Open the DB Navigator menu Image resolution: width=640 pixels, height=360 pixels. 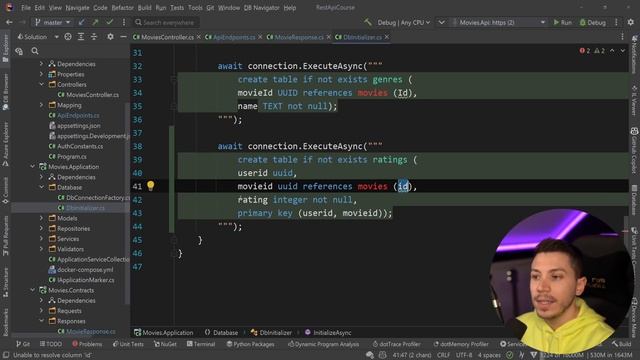coord(261,8)
